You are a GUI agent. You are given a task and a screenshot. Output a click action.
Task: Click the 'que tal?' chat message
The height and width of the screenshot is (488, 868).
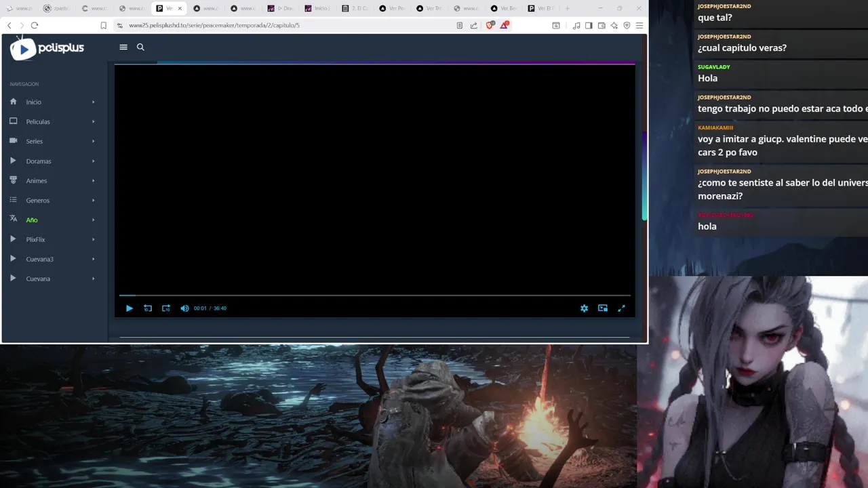click(x=715, y=18)
